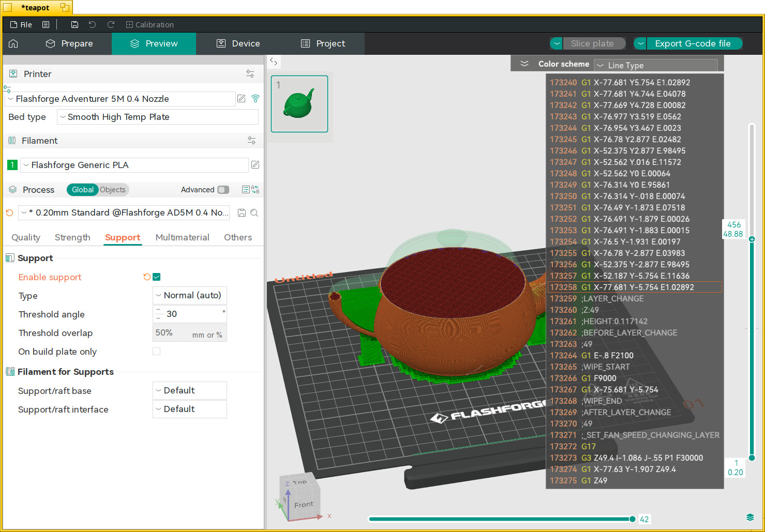Click the Top face of view cube
Viewport: 765px width, 532px height.
pos(299,481)
